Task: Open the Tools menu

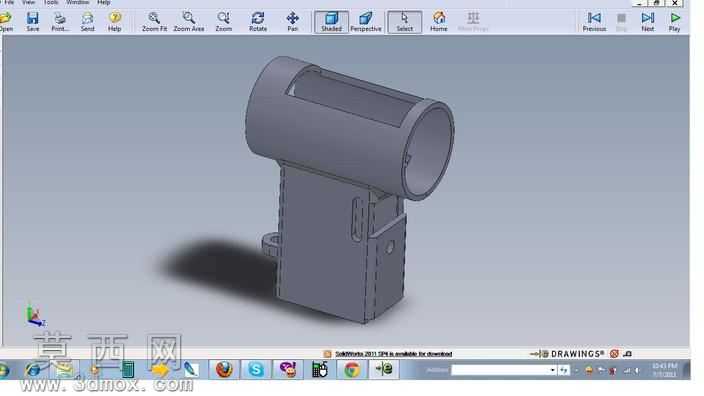Action: [51, 3]
